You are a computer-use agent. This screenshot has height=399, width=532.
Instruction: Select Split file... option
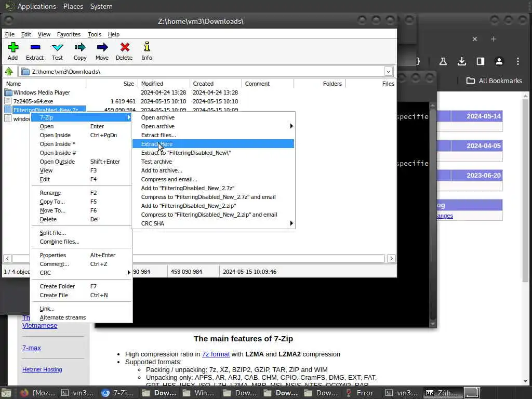[x=81, y=233]
